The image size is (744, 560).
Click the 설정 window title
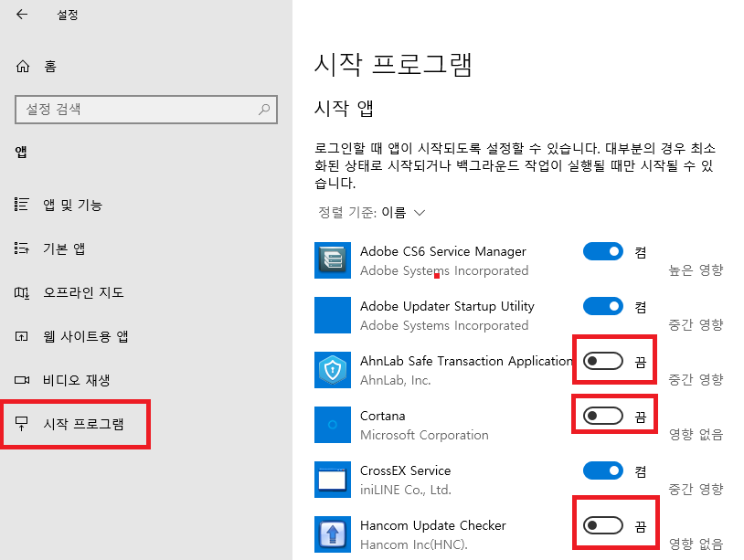click(68, 15)
